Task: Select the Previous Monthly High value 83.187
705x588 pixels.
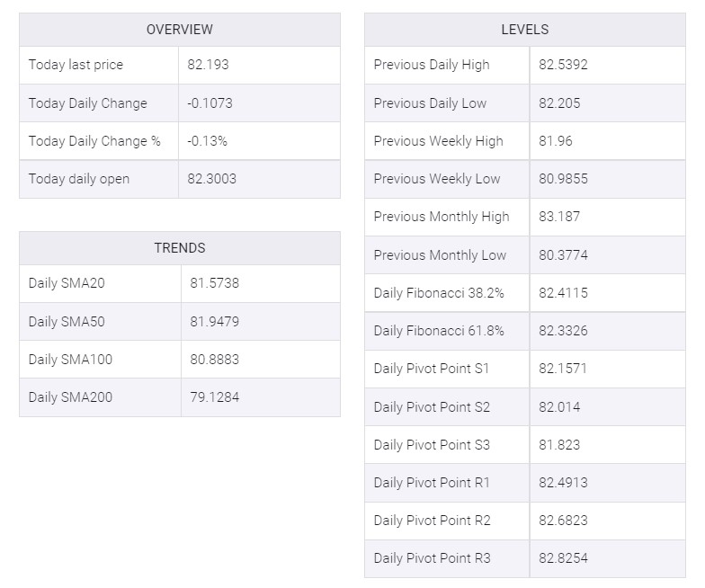Action: 559,217
